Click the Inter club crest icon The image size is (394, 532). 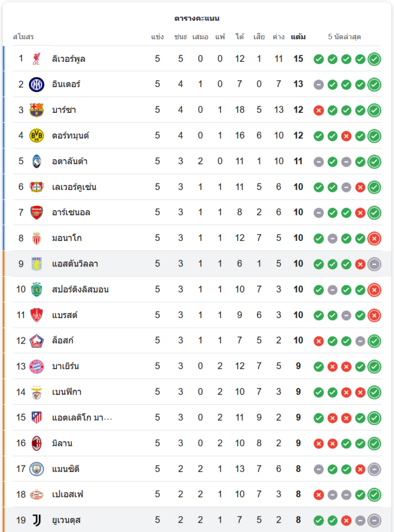[36, 84]
